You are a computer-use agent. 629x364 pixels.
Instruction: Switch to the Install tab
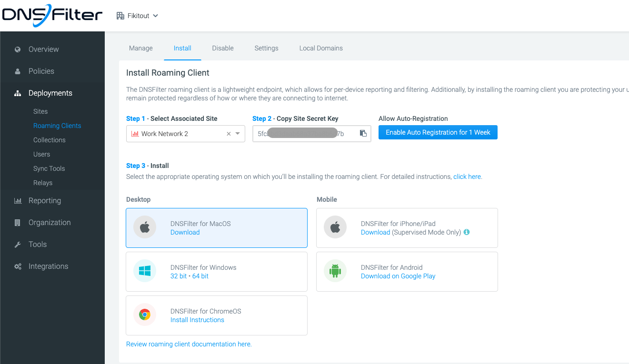click(182, 48)
